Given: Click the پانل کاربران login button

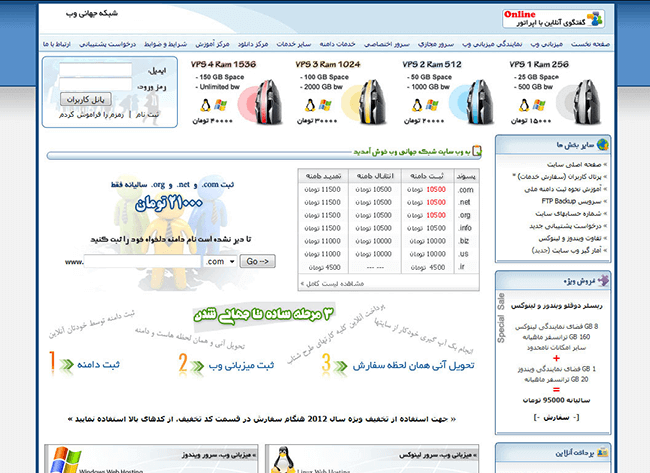Looking at the screenshot, I should coord(86,99).
